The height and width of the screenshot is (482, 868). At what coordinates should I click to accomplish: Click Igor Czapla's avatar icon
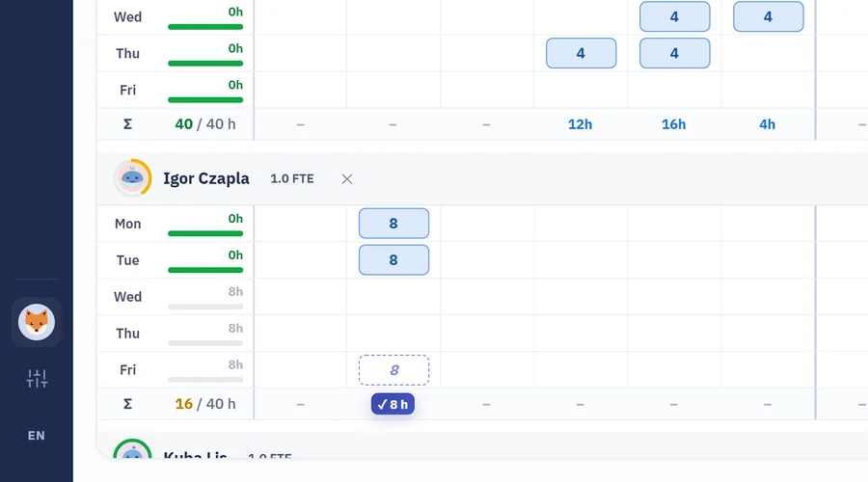point(132,178)
